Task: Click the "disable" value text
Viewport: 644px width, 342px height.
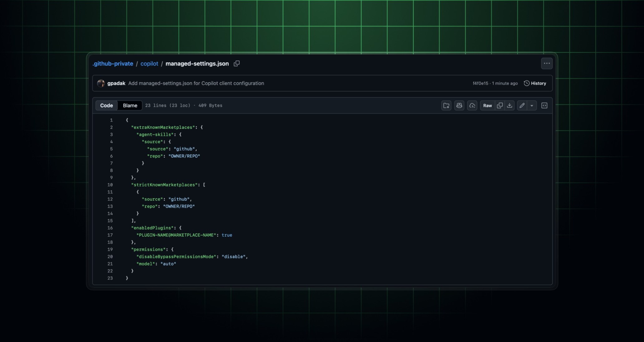Action: click(233, 256)
